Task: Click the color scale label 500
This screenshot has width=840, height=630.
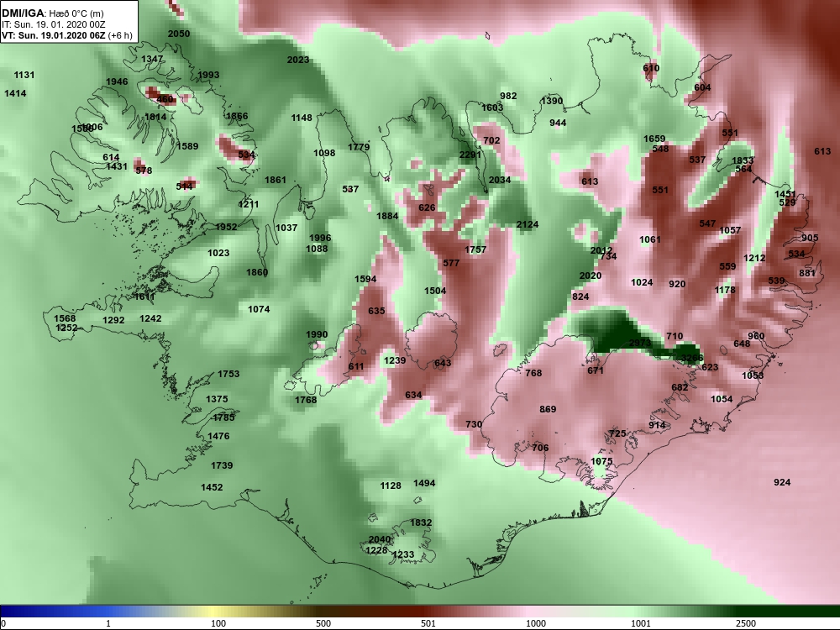Action: pos(323,623)
